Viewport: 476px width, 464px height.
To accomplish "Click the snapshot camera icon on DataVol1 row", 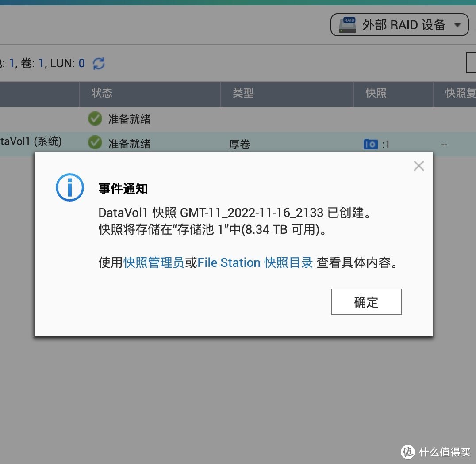I will pos(371,144).
